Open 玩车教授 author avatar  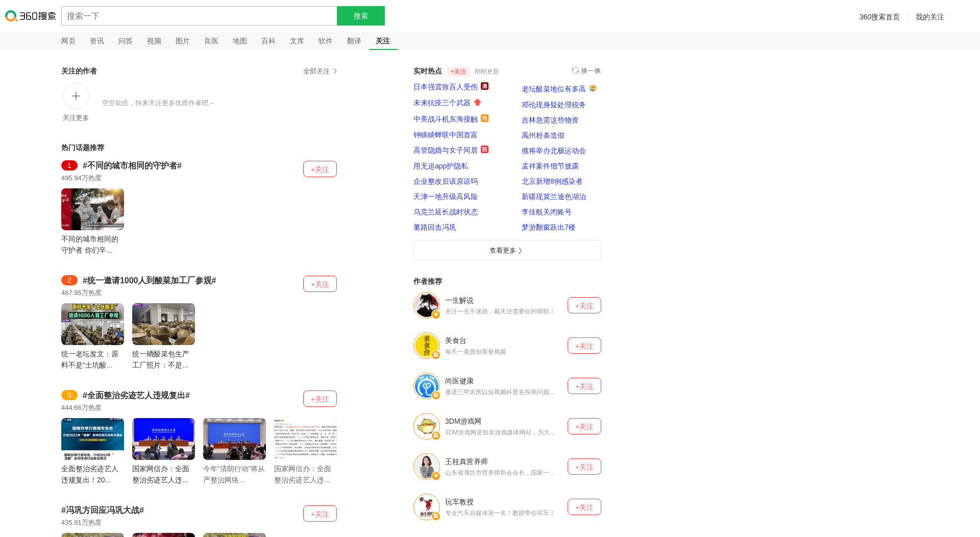click(x=427, y=507)
